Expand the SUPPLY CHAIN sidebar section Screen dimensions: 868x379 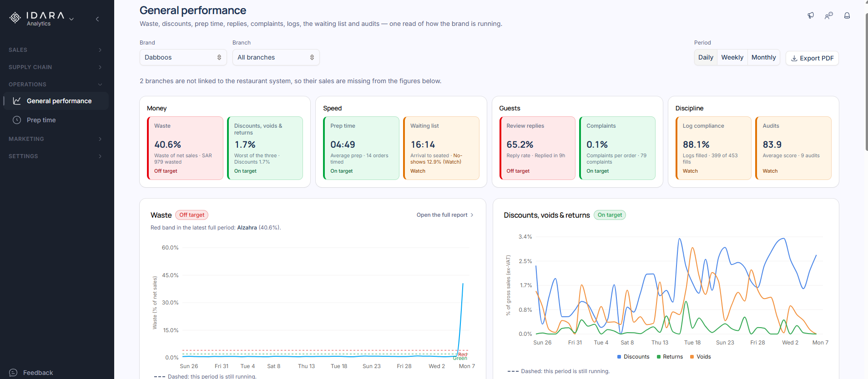[x=55, y=67]
